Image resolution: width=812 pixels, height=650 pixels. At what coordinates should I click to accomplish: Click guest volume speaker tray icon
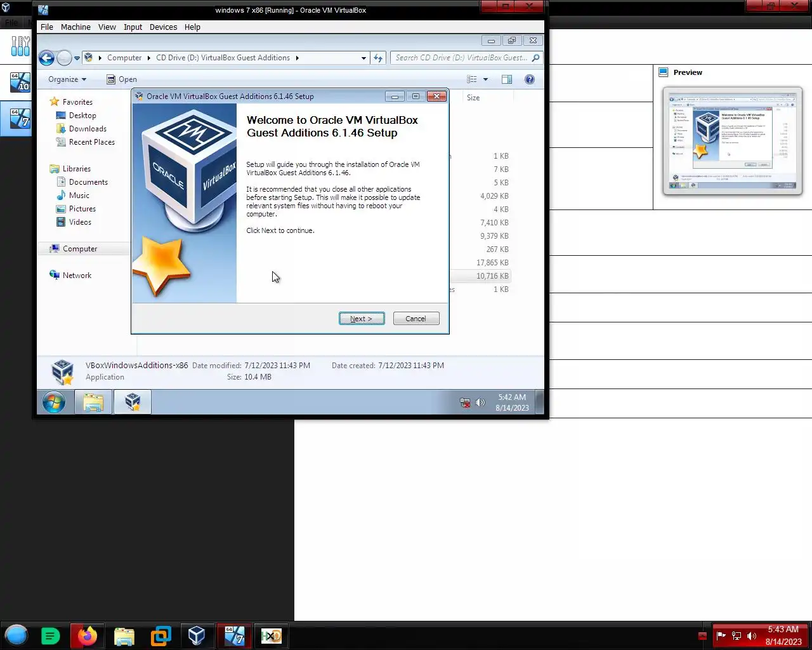480,402
